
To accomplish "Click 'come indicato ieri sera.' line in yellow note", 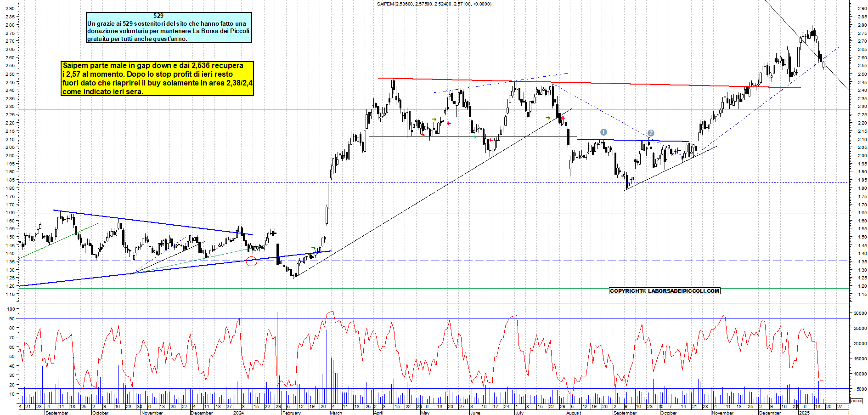I will pyautogui.click(x=103, y=91).
